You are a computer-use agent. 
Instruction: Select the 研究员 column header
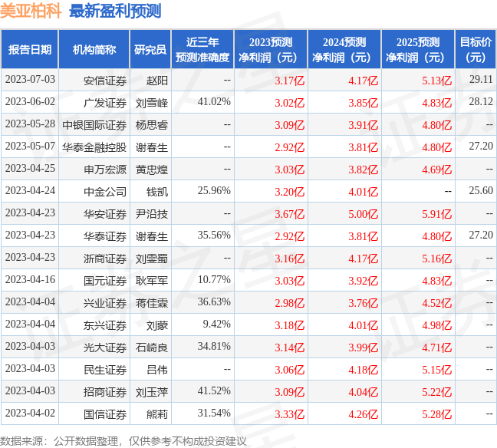(150, 49)
